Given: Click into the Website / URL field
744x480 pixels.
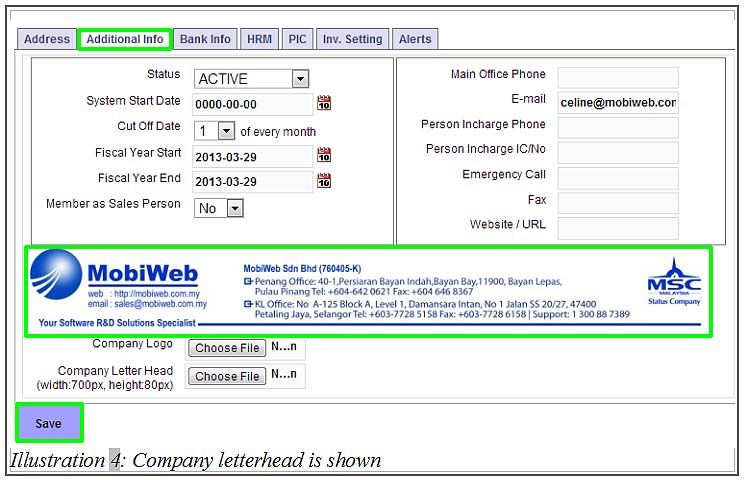Looking at the screenshot, I should point(617,227).
